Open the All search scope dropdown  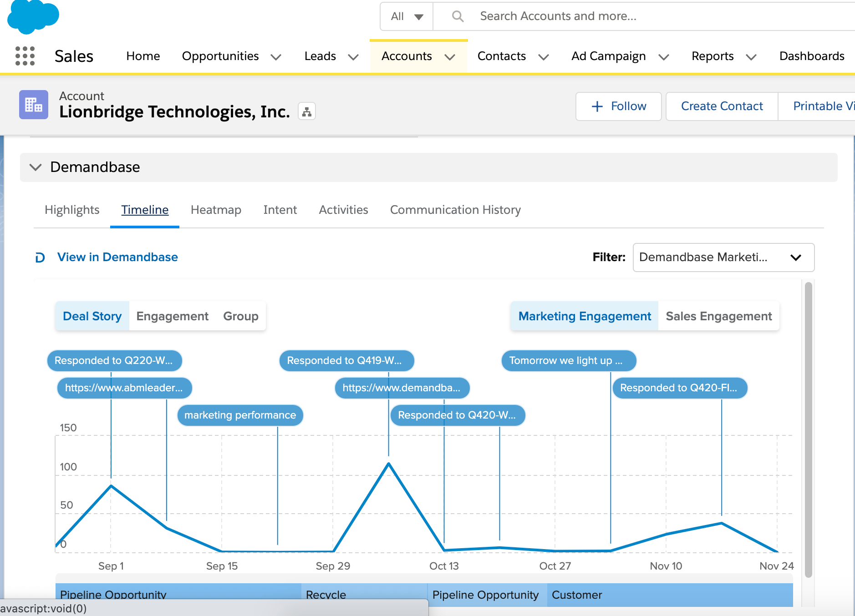407,16
